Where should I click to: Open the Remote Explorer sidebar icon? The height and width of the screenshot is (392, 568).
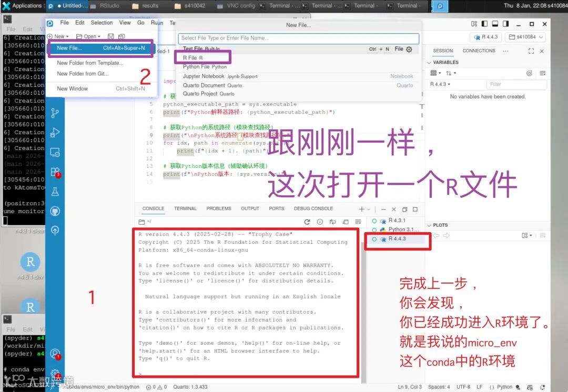click(x=55, y=152)
